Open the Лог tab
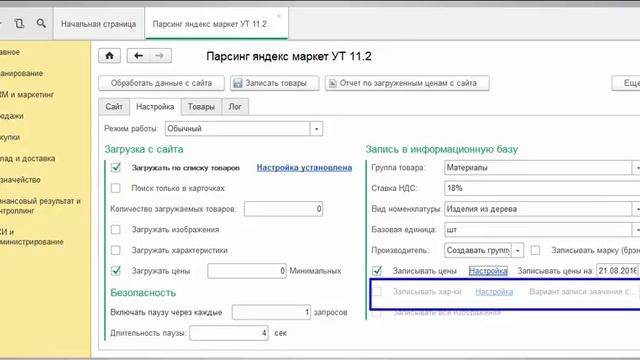Viewport: 640px width, 360px height. [x=235, y=107]
